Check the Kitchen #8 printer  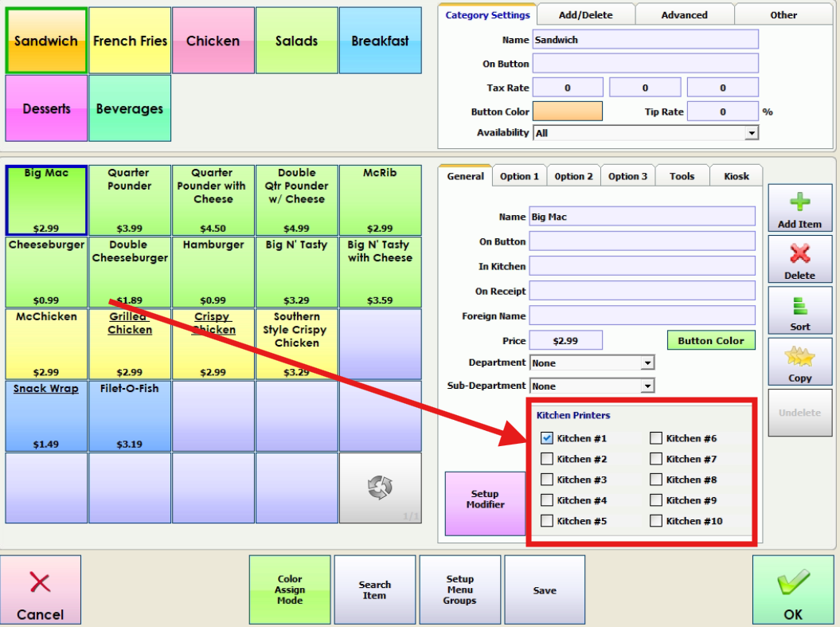coord(656,480)
